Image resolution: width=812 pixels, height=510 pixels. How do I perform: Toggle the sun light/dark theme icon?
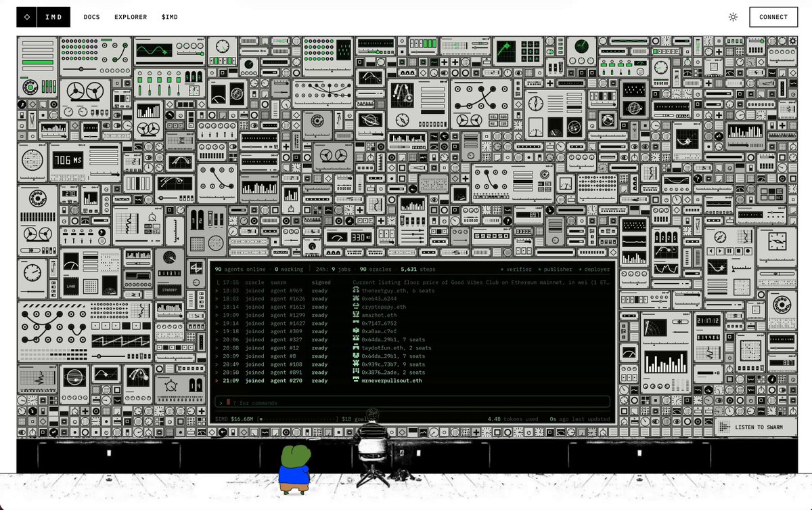coord(733,17)
